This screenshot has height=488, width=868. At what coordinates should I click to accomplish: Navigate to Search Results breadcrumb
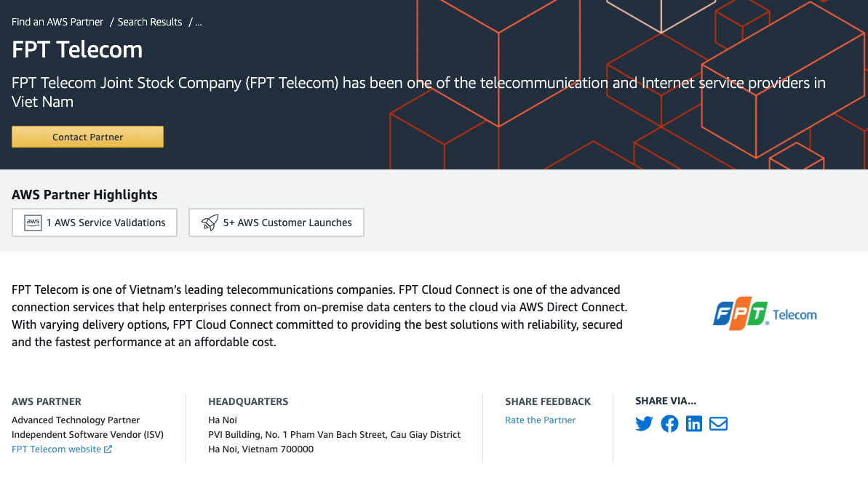coord(150,22)
